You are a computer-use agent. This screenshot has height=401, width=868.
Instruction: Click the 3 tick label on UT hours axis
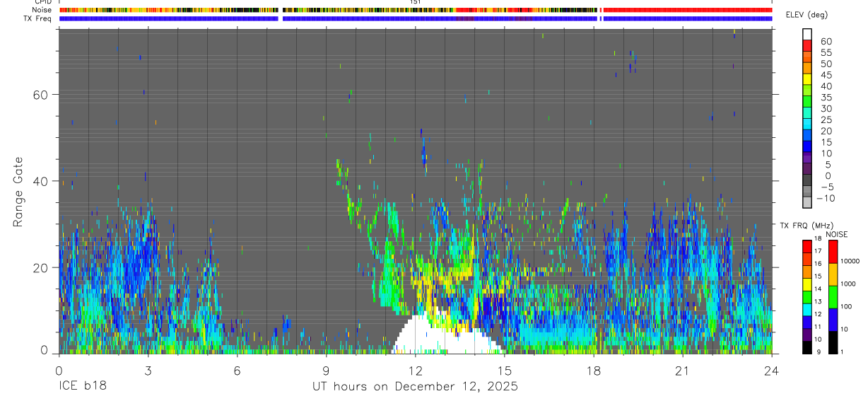tap(148, 371)
